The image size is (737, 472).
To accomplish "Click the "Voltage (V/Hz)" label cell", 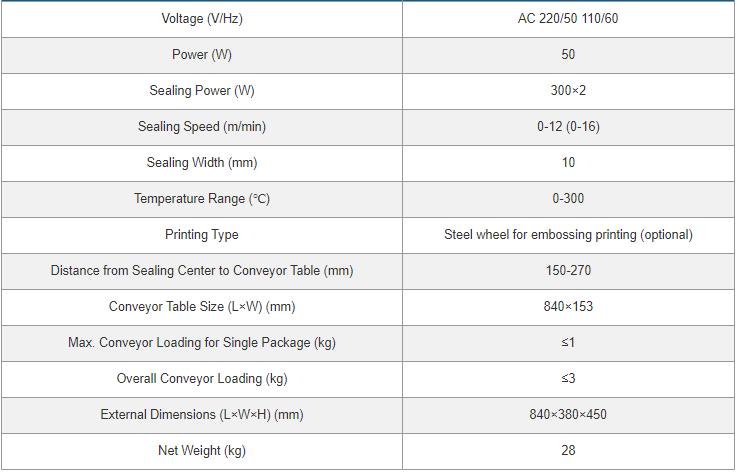I will pyautogui.click(x=201, y=19).
